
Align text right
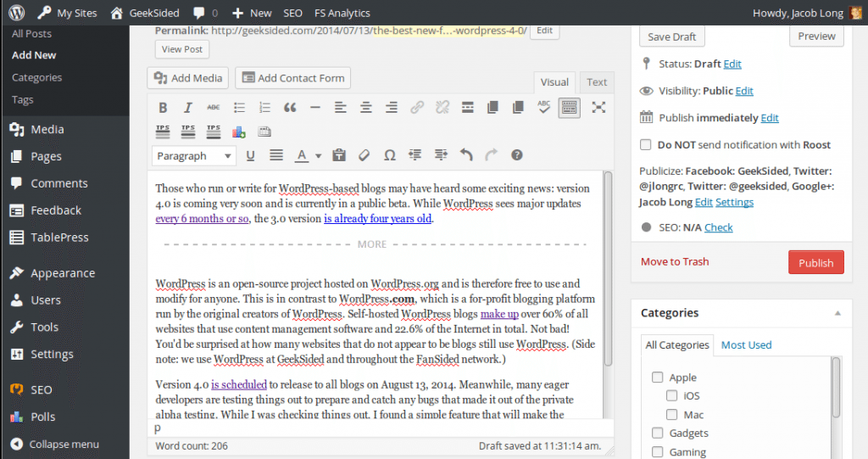pos(392,108)
